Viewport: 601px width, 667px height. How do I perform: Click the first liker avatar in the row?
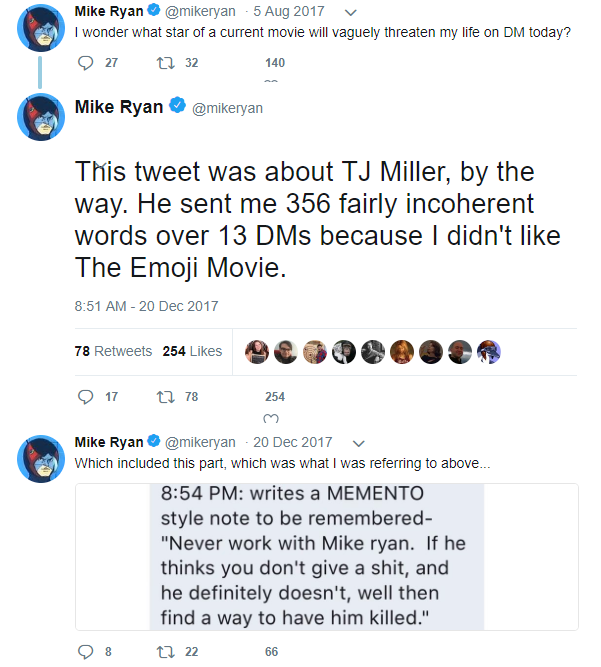click(257, 352)
